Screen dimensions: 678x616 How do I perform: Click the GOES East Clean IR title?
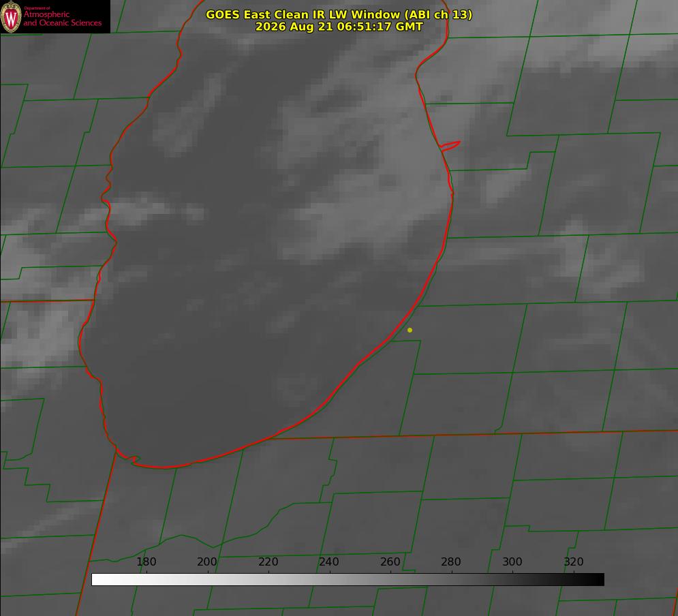[x=339, y=14]
